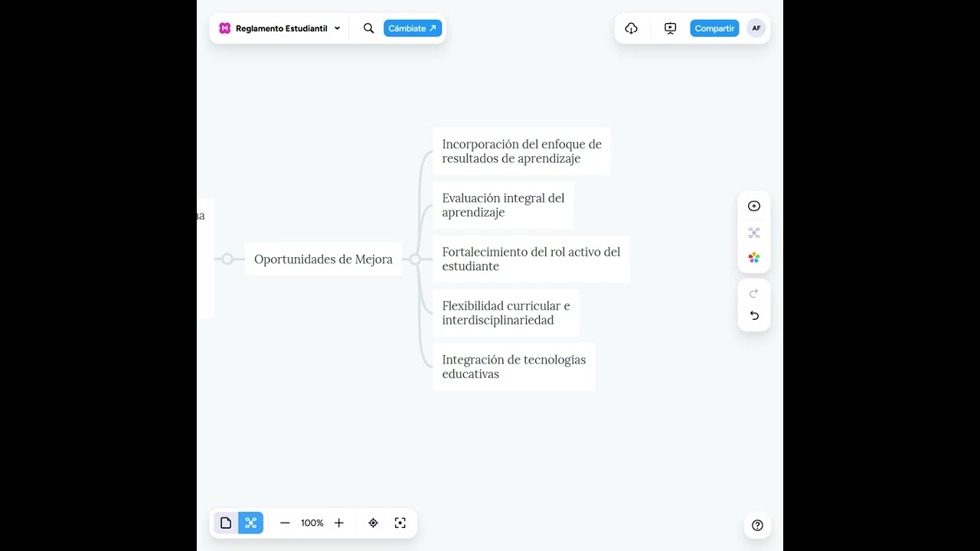Select Flexibilidad curricular e interdisciplinariedad node
The height and width of the screenshot is (551, 980).
coord(506,313)
